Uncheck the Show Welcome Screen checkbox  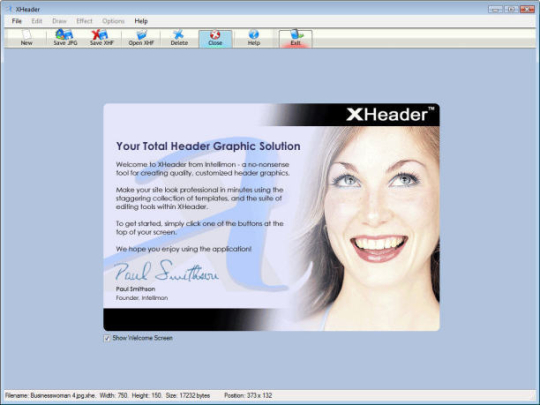(x=107, y=338)
